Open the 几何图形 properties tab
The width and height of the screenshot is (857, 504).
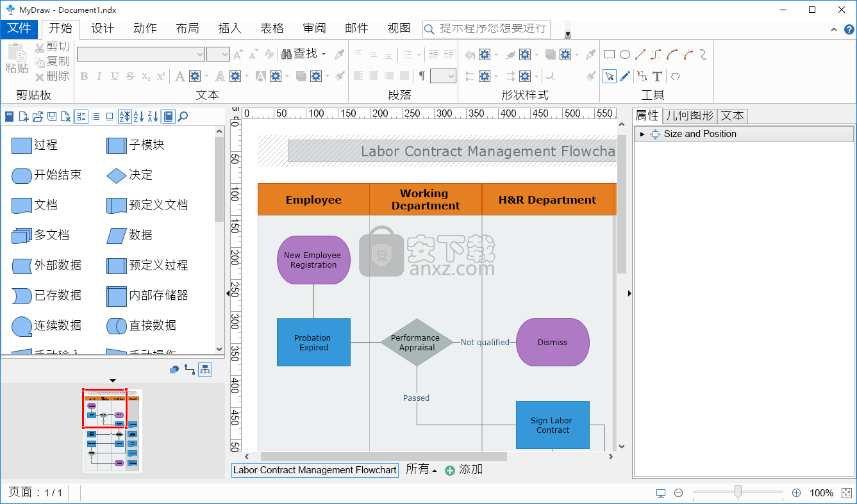690,116
